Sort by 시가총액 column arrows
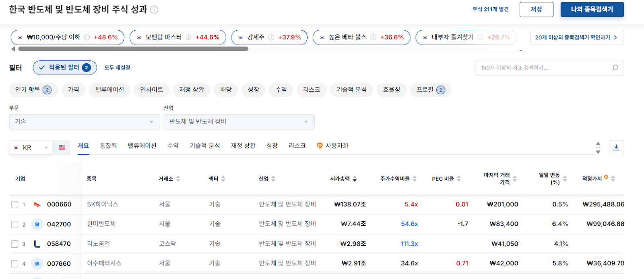The width and height of the screenshot is (644, 279). pos(355,179)
